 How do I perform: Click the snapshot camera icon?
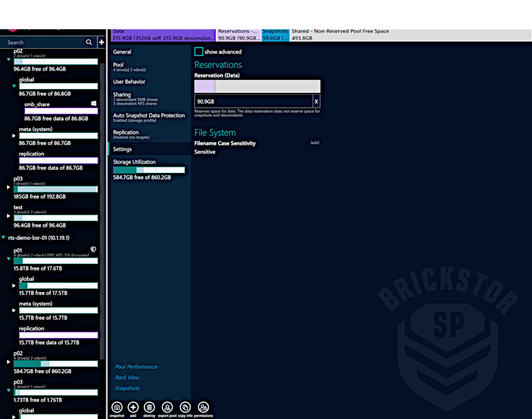point(117,407)
